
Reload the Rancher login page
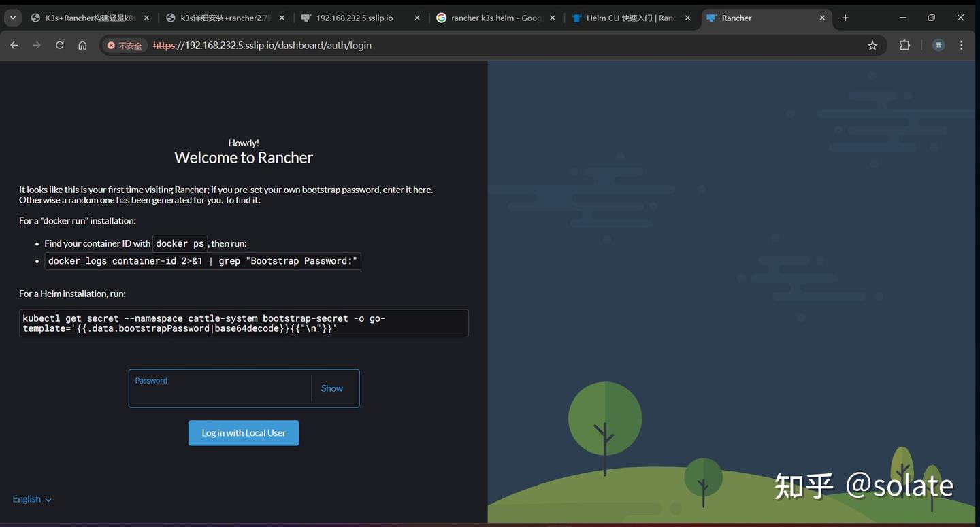60,46
